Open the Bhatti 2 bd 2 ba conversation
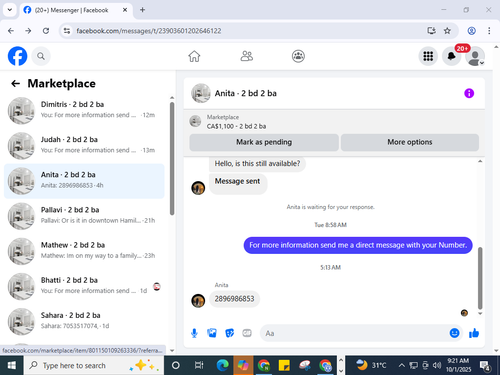The image size is (500, 375). 84,286
